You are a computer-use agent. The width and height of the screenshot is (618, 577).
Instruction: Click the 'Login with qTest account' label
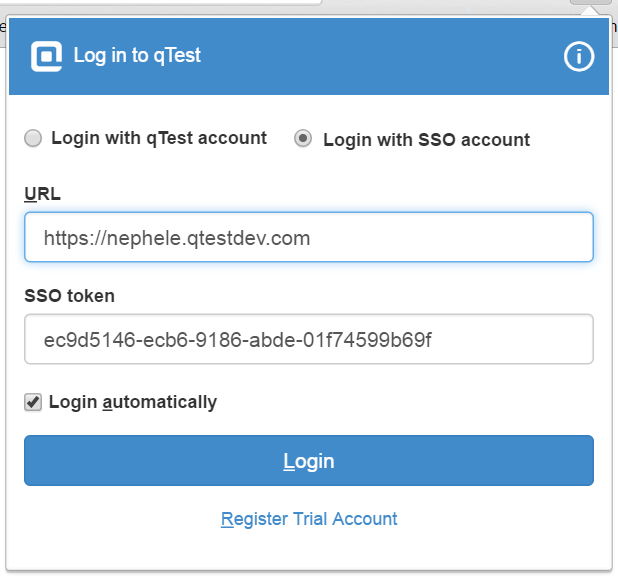tap(159, 138)
